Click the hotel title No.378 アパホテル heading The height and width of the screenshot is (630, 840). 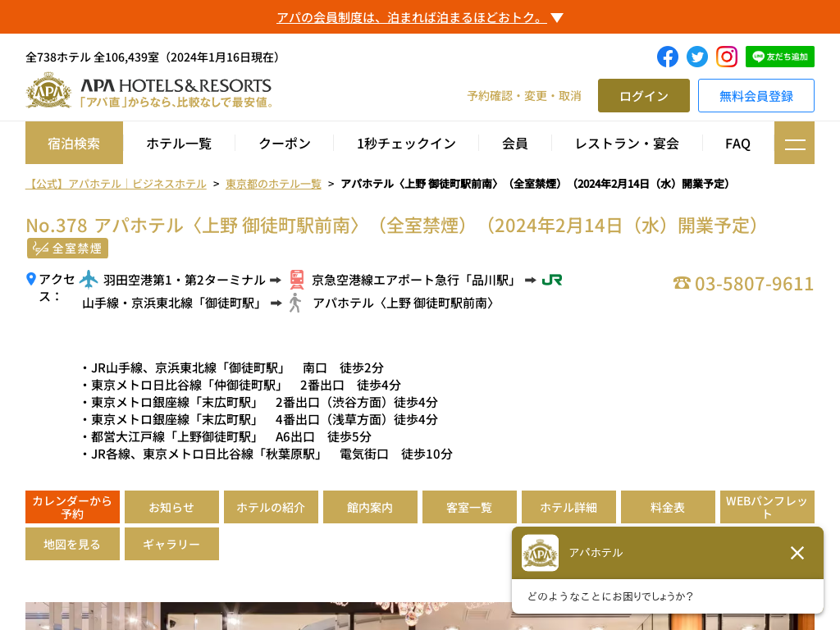tap(392, 226)
